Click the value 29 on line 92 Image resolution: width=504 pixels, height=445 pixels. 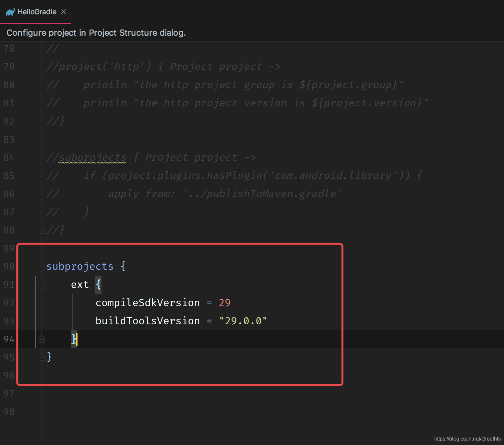click(x=224, y=303)
